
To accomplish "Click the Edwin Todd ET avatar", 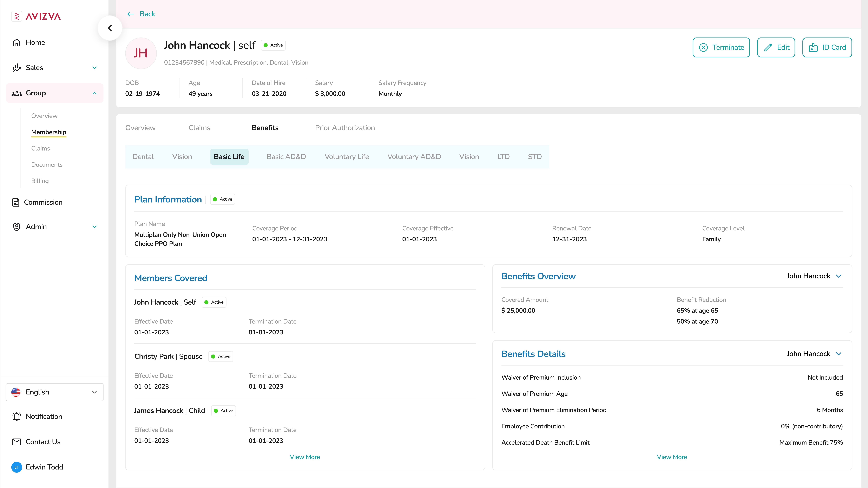I will (17, 467).
